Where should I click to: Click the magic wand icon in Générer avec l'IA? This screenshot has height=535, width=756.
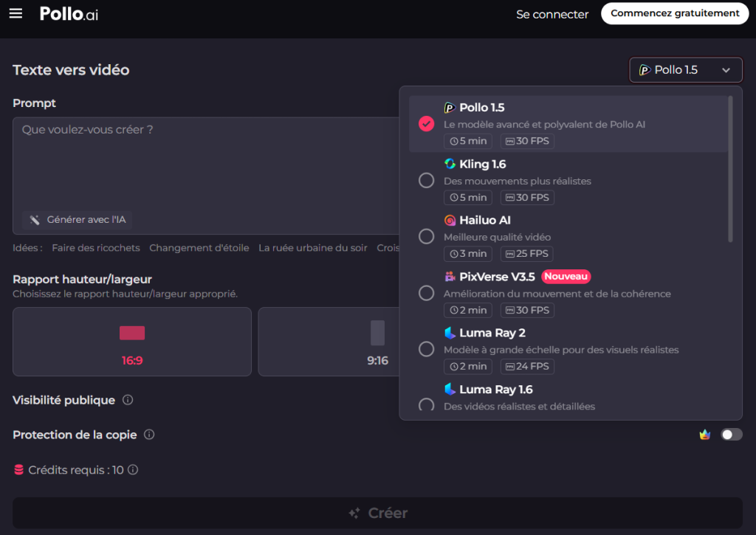tap(35, 220)
